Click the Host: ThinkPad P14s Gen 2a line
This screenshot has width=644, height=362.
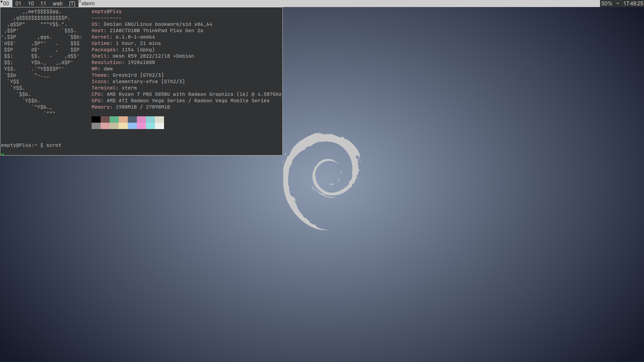tap(147, 31)
